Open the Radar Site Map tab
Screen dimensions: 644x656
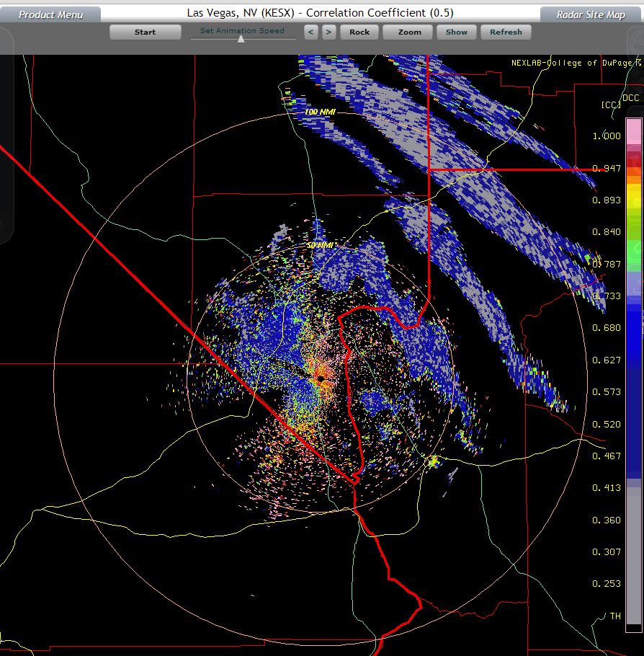pyautogui.click(x=591, y=14)
